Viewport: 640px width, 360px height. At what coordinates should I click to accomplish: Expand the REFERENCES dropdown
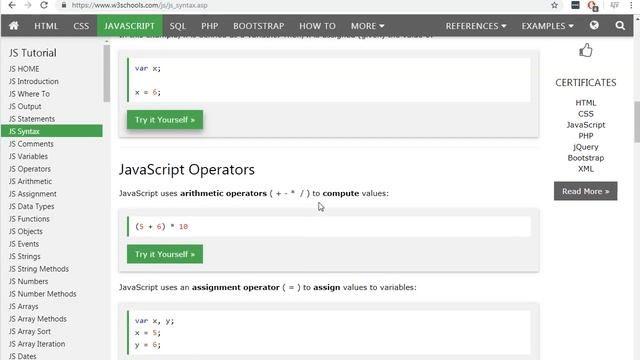[x=476, y=26]
